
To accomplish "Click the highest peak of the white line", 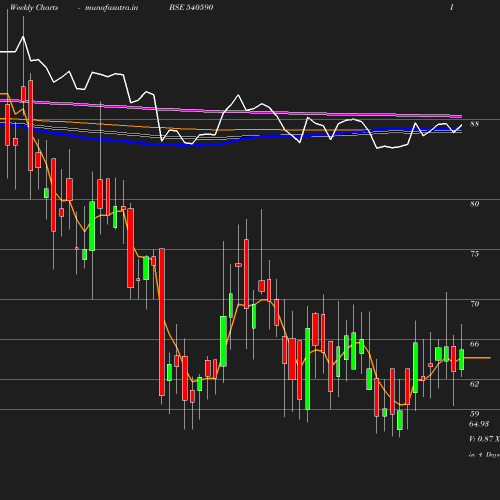I will pos(23,37).
